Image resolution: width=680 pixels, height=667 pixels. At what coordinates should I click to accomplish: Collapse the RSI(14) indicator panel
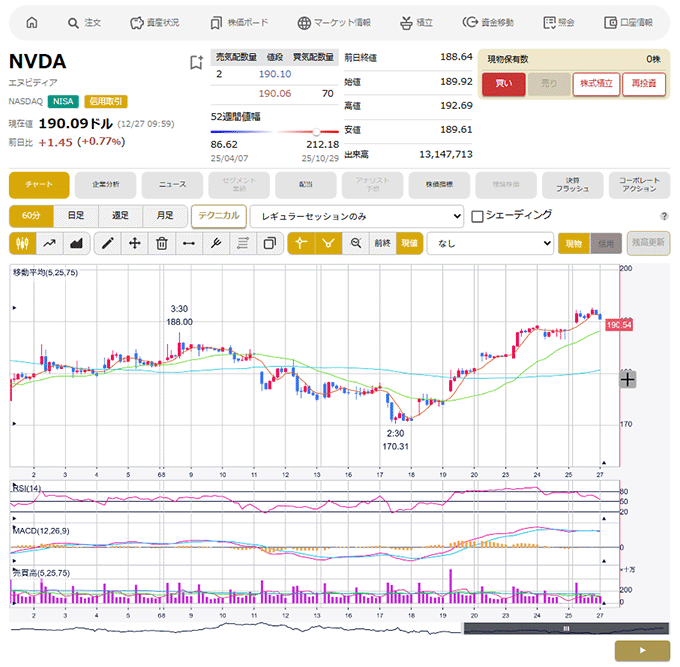[x=15, y=486]
